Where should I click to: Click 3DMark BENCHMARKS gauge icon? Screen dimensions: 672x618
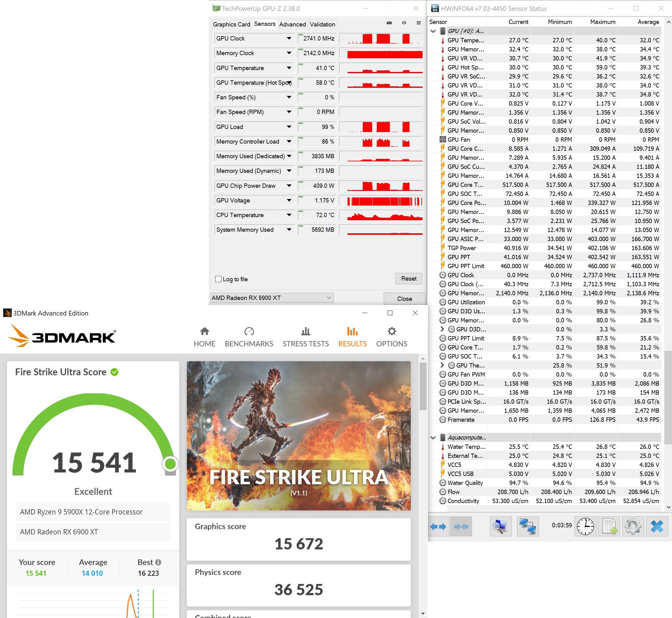pos(249,331)
